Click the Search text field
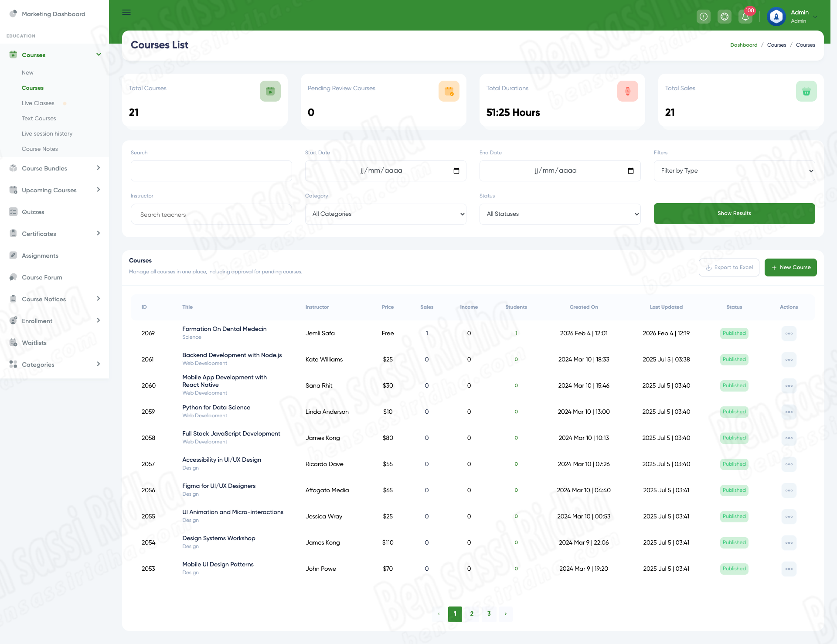This screenshot has width=837, height=644. pyautogui.click(x=211, y=171)
